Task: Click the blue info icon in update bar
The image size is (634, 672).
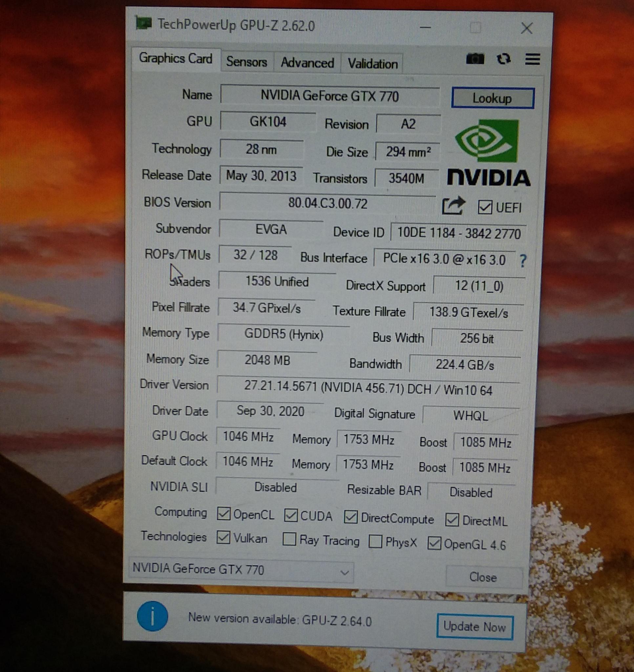Action: [x=153, y=616]
